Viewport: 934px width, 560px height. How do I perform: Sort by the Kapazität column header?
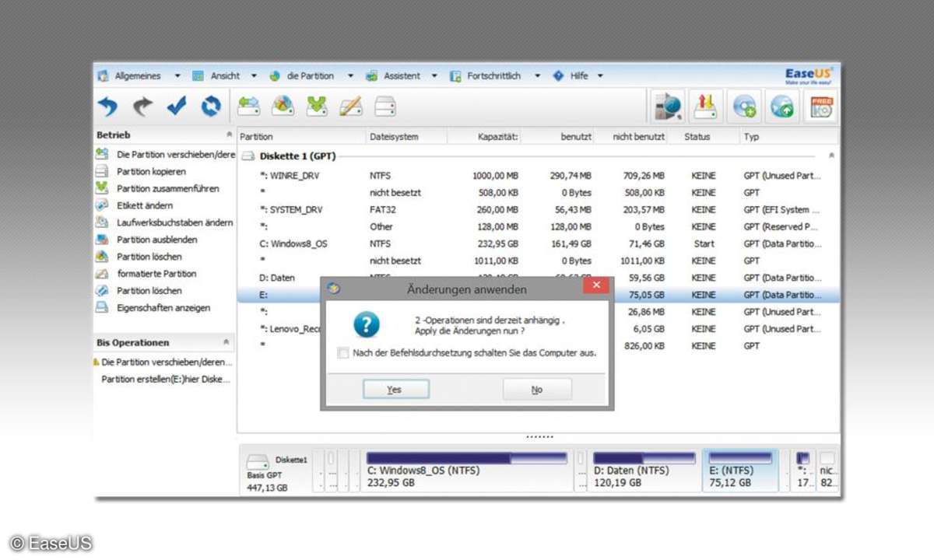point(483,137)
